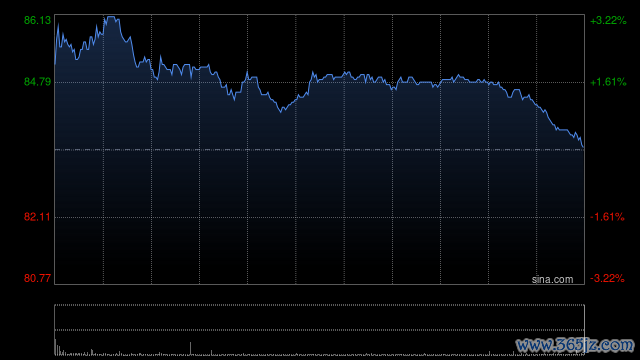Viewport: 640px width, 360px height.
Task: Click the 82.11 price axis label
Action: [38, 217]
